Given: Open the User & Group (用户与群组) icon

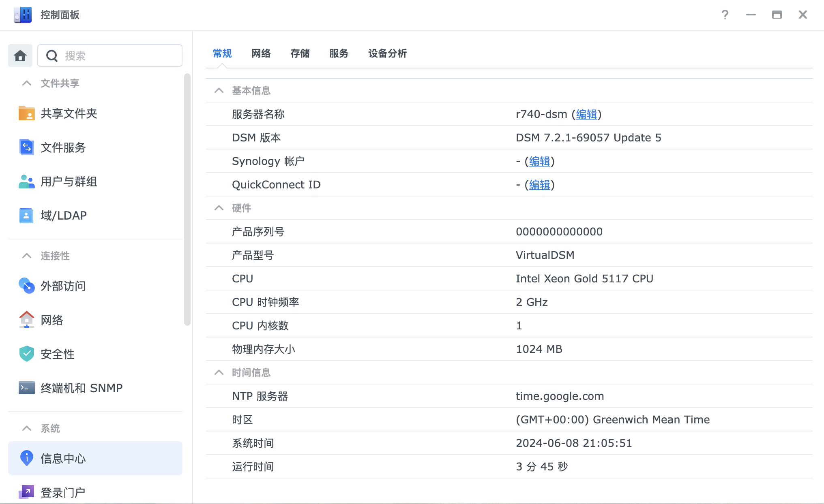Looking at the screenshot, I should coord(27,182).
